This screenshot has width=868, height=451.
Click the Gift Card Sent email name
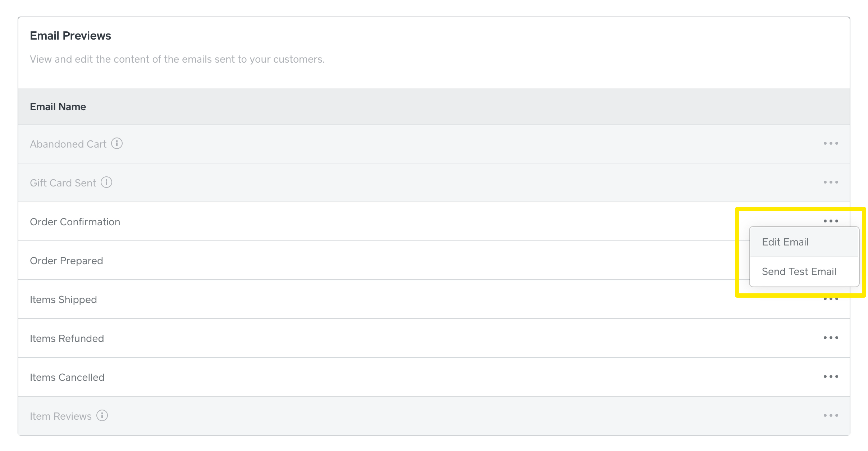point(63,183)
